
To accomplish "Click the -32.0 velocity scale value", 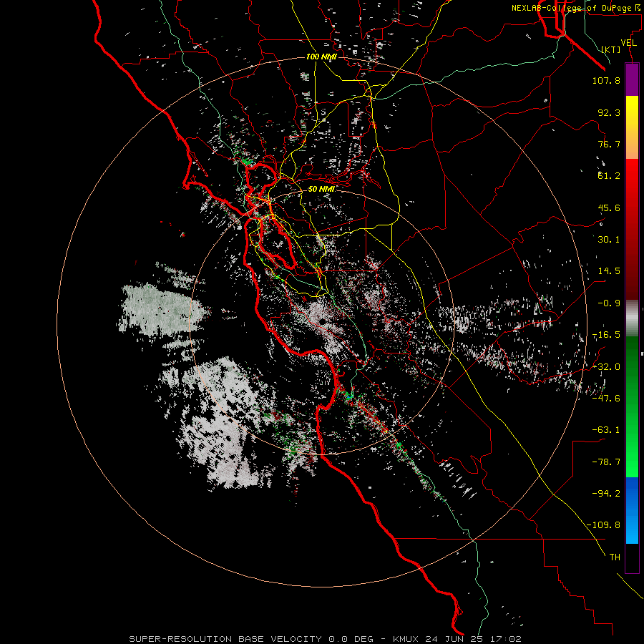I will click(606, 367).
